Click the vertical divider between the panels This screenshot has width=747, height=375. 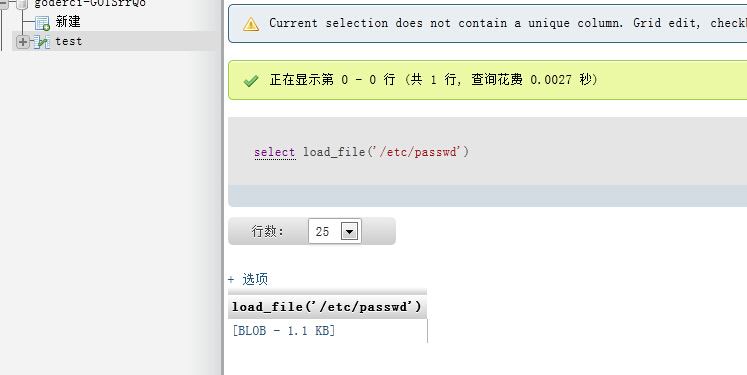click(222, 187)
